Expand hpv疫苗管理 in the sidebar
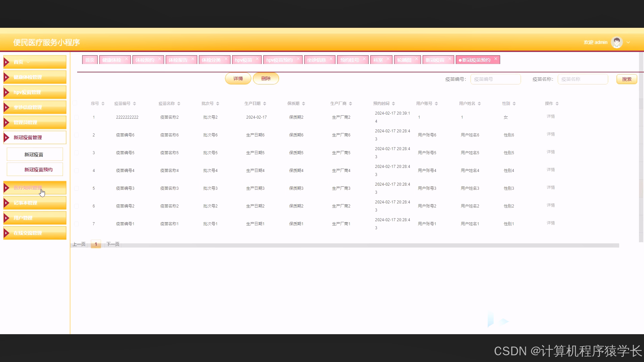This screenshot has width=644, height=362. (x=35, y=92)
